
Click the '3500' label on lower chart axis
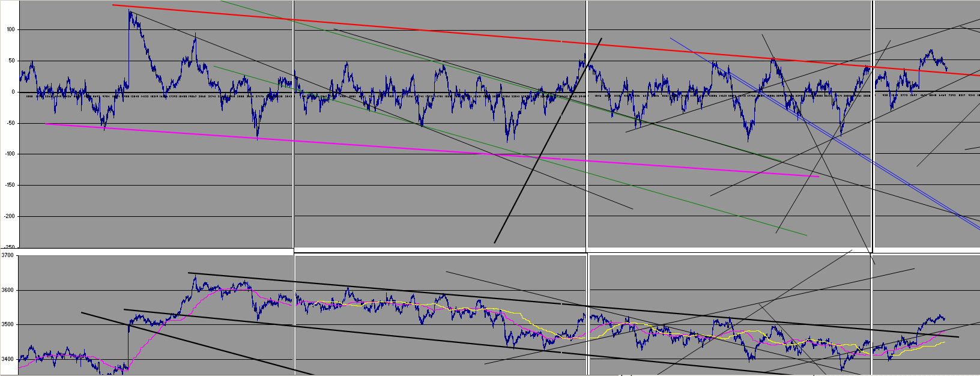point(8,324)
